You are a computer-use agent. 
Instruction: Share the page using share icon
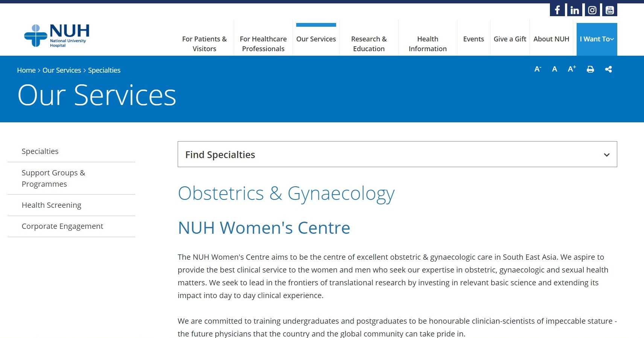coord(608,69)
